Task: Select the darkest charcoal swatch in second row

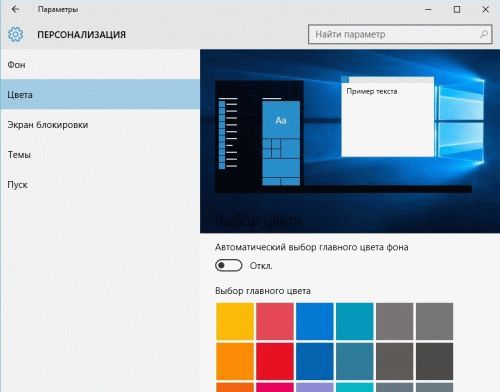Action: pyautogui.click(x=435, y=361)
